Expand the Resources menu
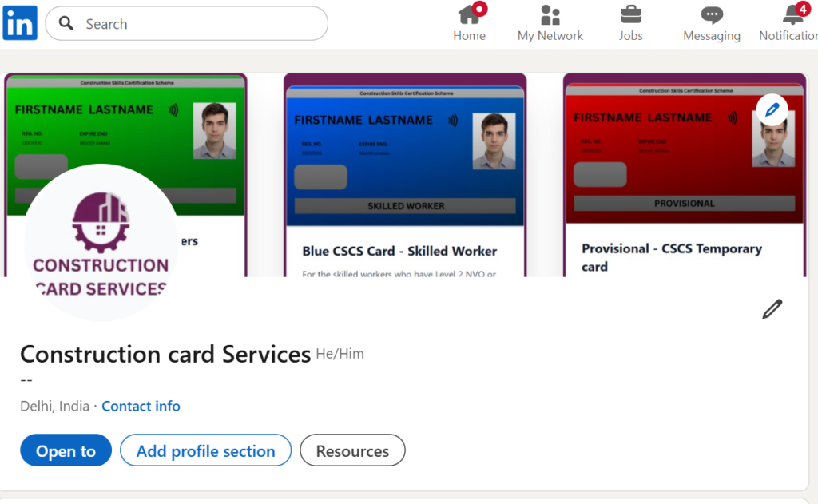The height and width of the screenshot is (504, 818). tap(352, 450)
